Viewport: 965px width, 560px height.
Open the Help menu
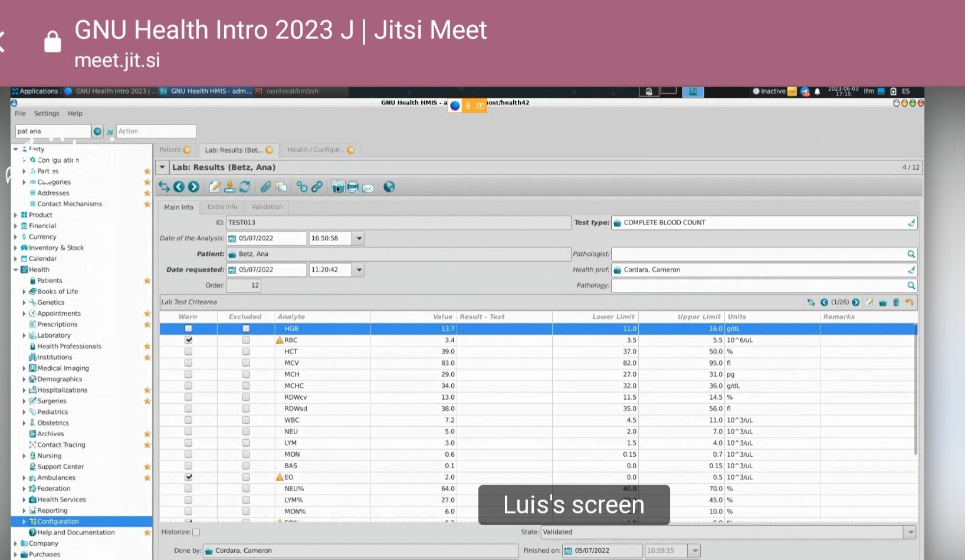(x=75, y=113)
